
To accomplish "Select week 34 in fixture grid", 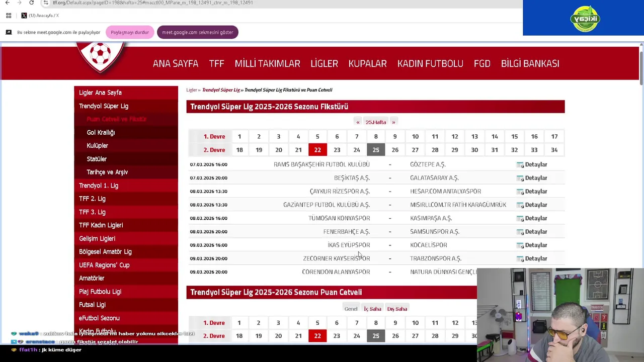I will (x=554, y=150).
